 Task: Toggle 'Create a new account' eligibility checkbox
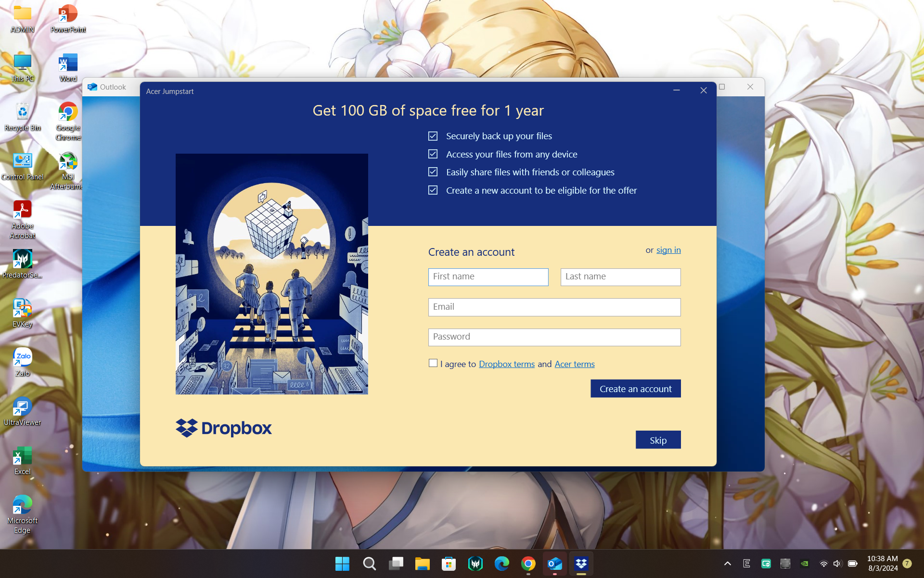click(x=433, y=190)
